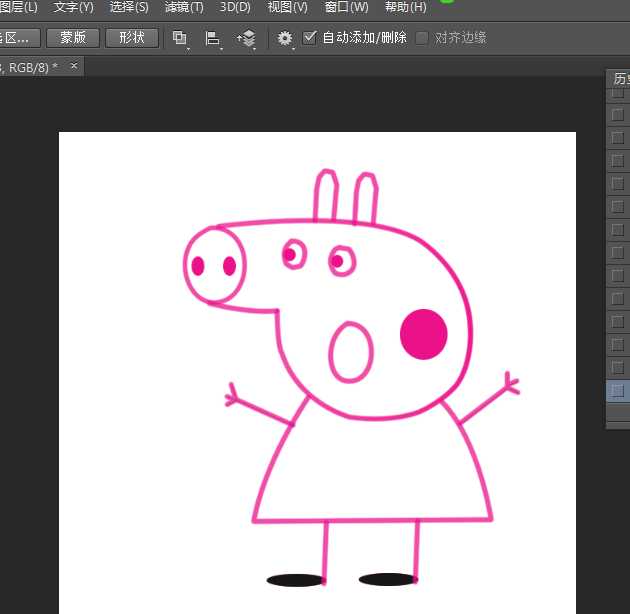Select the RGB/8 document tab
The width and height of the screenshot is (630, 614).
click(x=30, y=67)
